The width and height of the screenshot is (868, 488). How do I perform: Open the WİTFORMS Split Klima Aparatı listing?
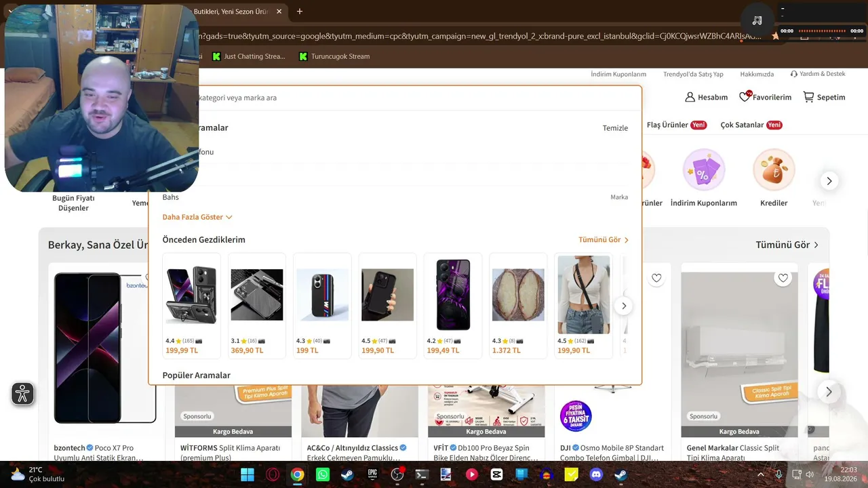[x=232, y=453]
